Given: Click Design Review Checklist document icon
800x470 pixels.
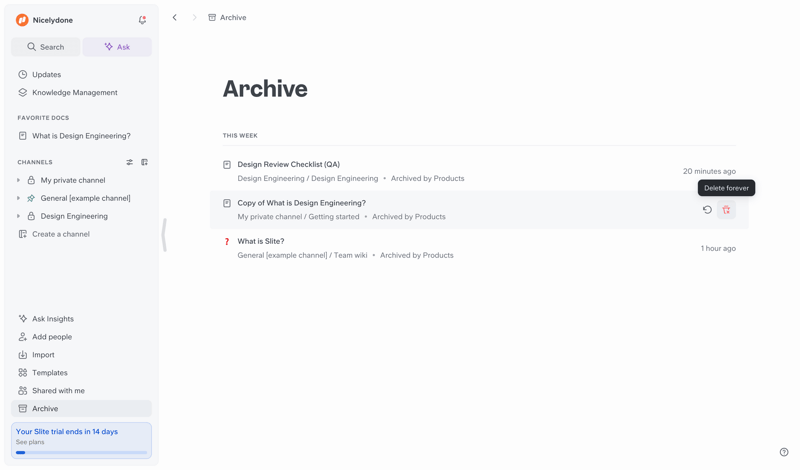Looking at the screenshot, I should coord(227,165).
